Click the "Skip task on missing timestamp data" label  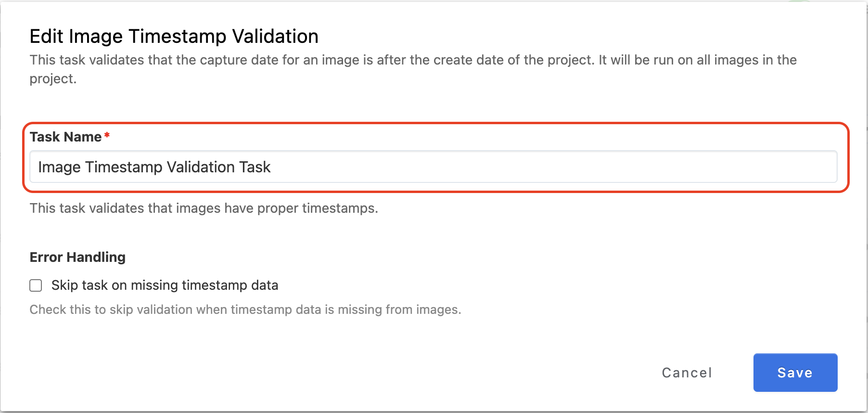[x=165, y=285]
